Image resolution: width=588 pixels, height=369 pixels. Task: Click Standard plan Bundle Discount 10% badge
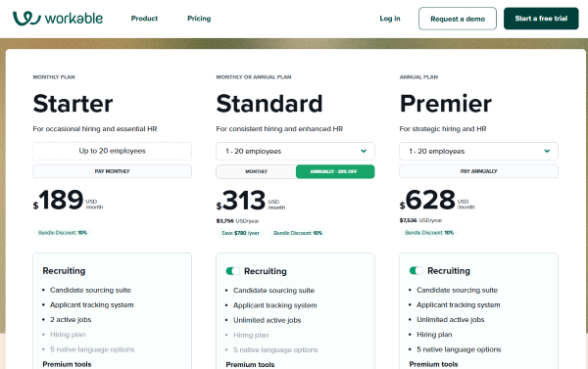[x=298, y=233]
